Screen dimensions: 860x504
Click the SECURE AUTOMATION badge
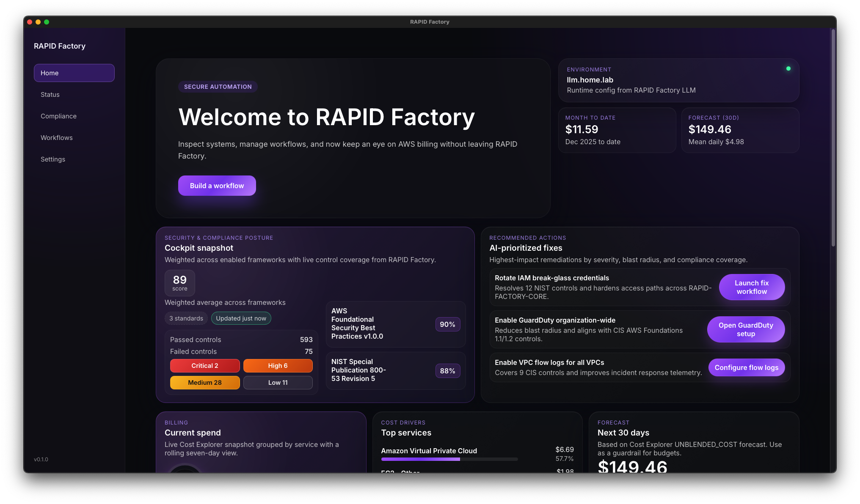218,87
